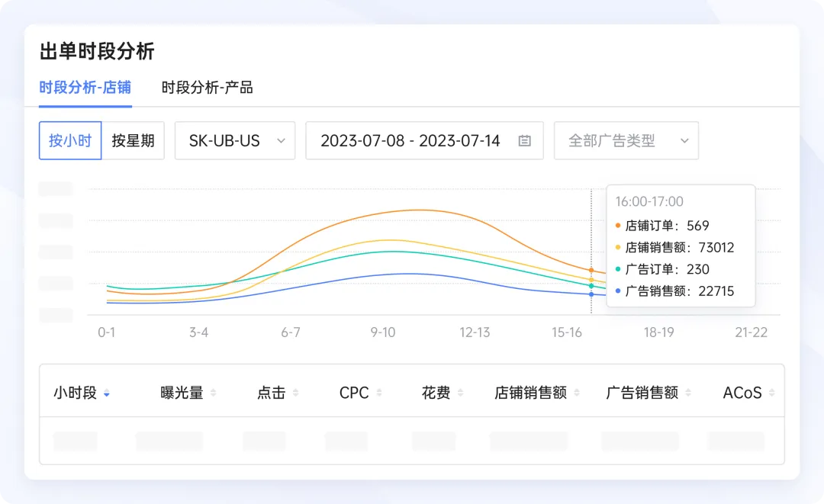Image resolution: width=824 pixels, height=504 pixels.
Task: Click the ACoS column header text
Action: tap(742, 393)
